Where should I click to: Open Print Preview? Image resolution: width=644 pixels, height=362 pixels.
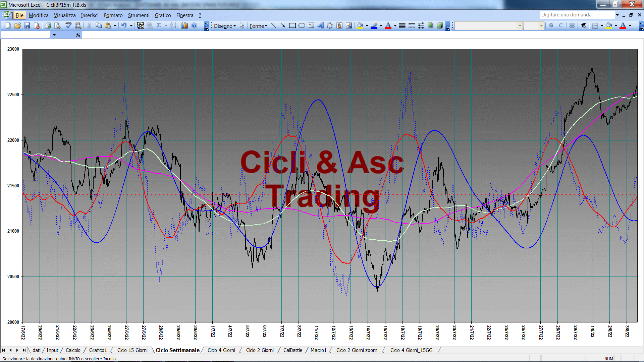pyautogui.click(x=57, y=25)
